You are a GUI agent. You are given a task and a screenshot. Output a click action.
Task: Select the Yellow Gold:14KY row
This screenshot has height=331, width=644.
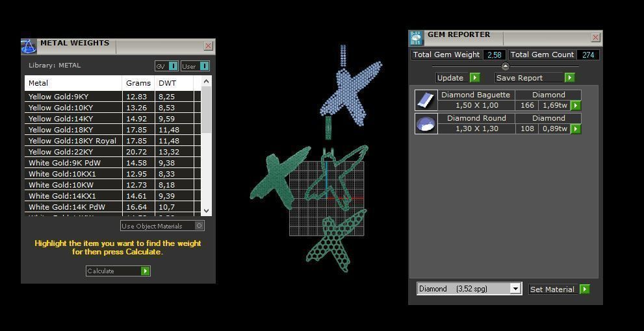coord(112,119)
